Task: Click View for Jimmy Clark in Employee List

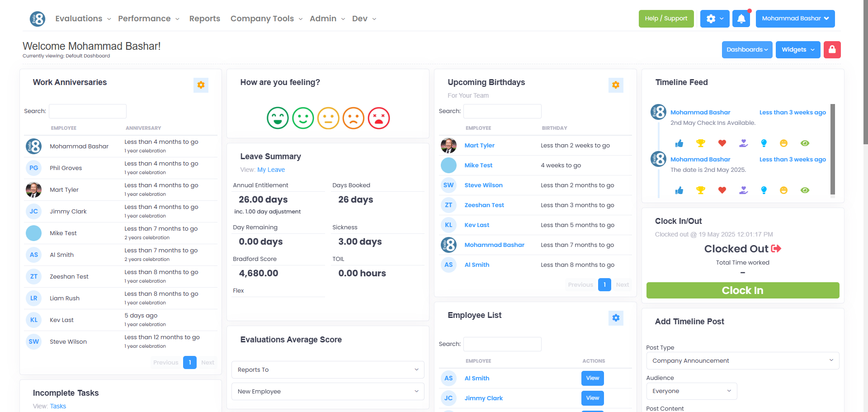Action: coord(593,398)
